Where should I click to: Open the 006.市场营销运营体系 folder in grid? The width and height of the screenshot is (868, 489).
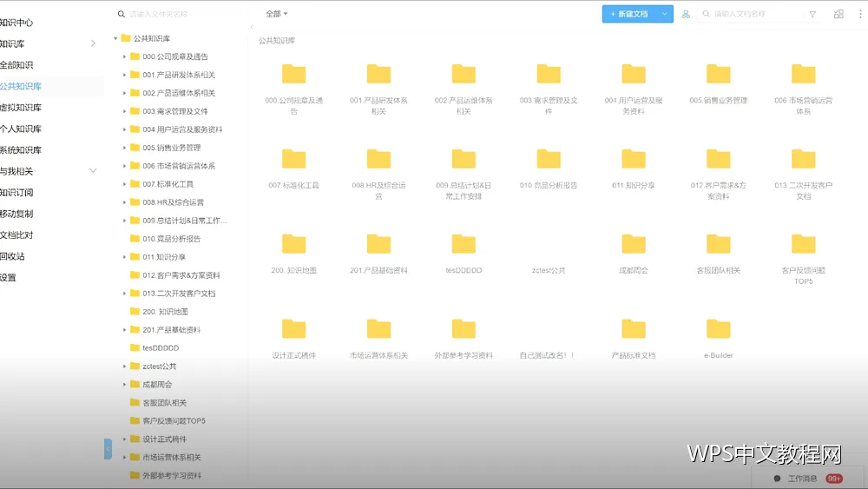pyautogui.click(x=803, y=74)
